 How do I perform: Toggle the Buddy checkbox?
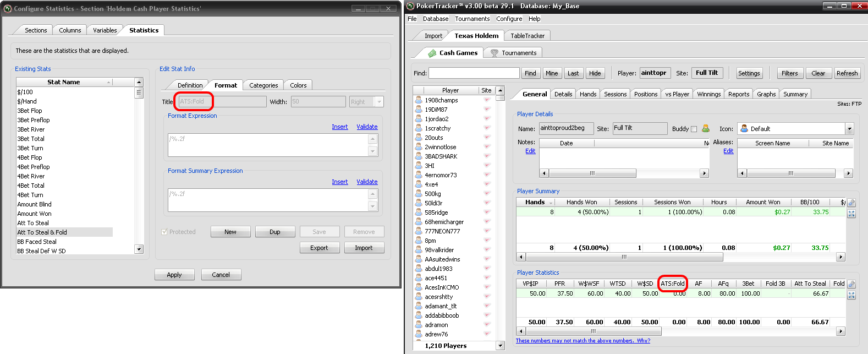click(x=694, y=129)
